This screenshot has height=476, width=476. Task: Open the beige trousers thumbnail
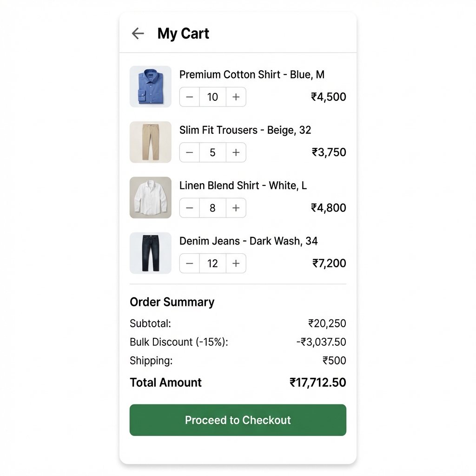point(151,142)
